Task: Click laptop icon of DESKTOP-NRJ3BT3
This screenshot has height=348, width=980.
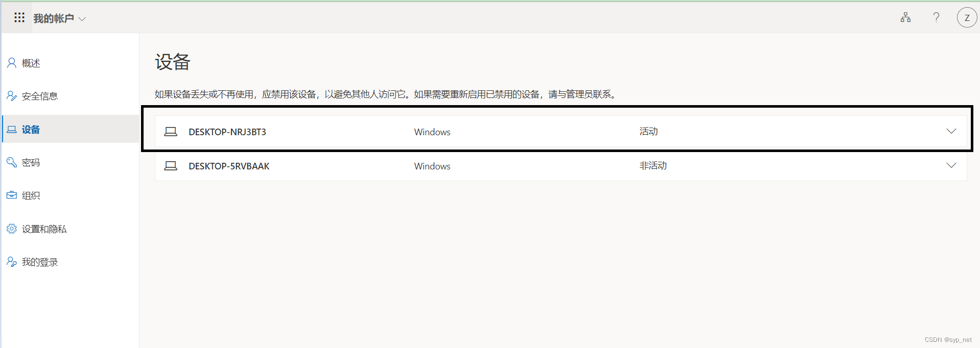Action: [171, 132]
